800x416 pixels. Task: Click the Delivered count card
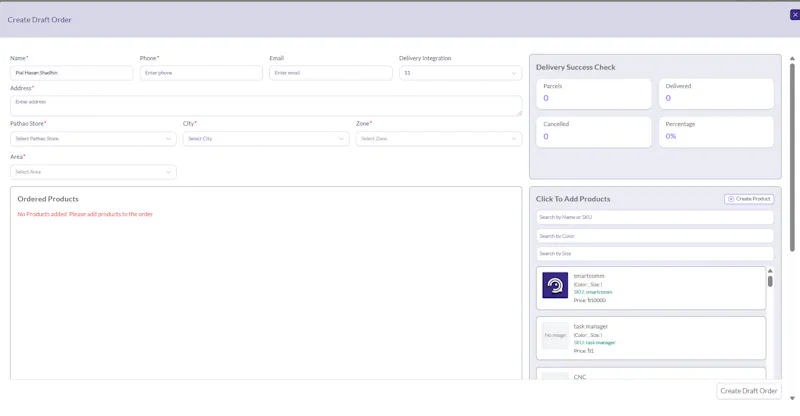pyautogui.click(x=716, y=93)
